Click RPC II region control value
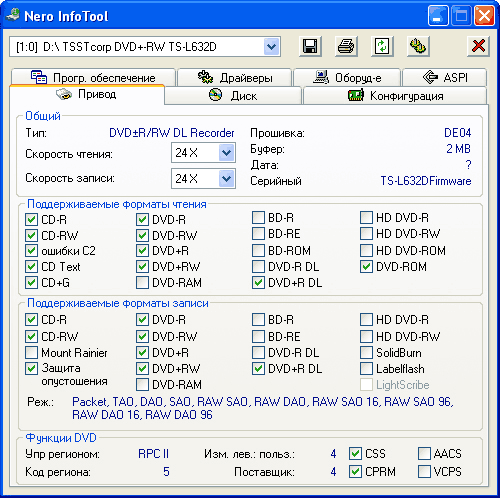 [x=153, y=454]
